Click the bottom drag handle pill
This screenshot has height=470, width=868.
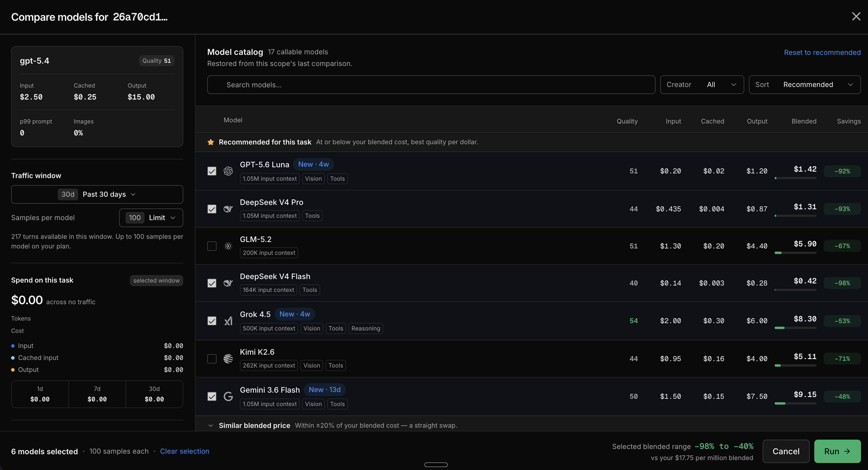(436, 465)
